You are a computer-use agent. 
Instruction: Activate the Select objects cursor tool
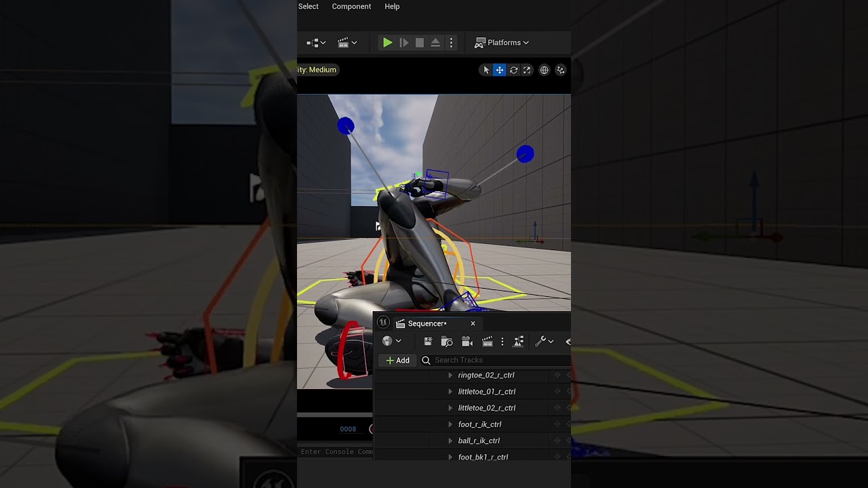click(486, 70)
